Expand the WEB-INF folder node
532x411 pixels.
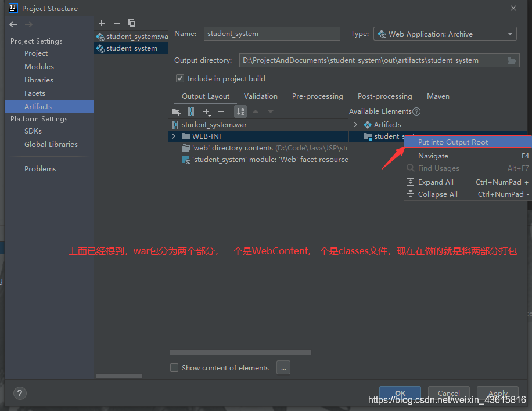point(174,136)
